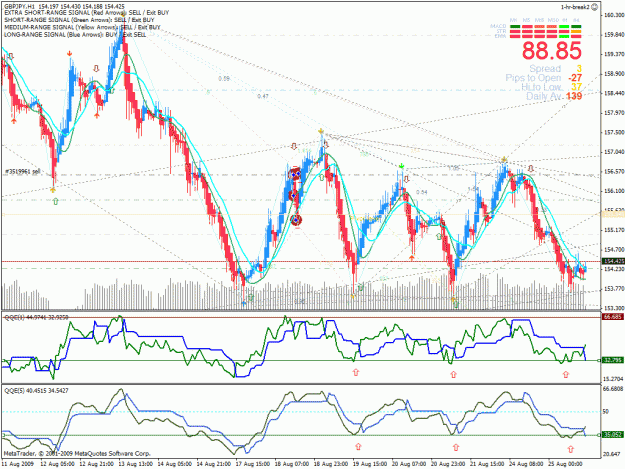Viewport: 625px width, 469px height.
Task: Click the 154.425 current price tag
Action: click(613, 261)
